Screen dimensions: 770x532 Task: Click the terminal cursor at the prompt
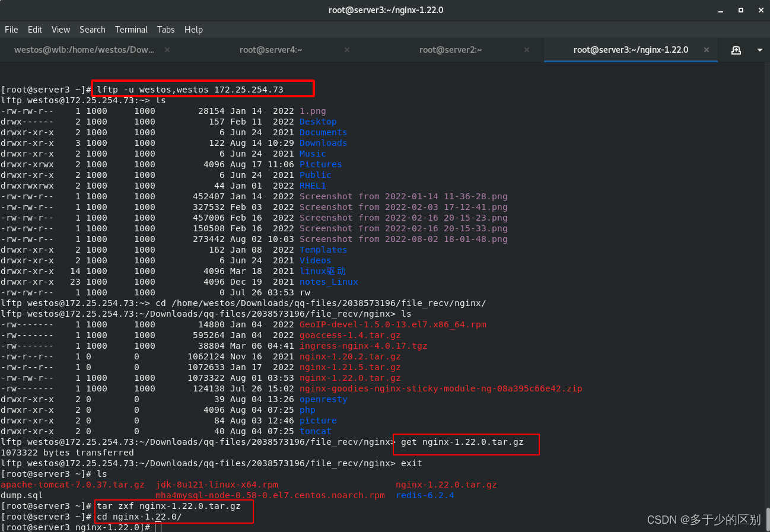158,527
